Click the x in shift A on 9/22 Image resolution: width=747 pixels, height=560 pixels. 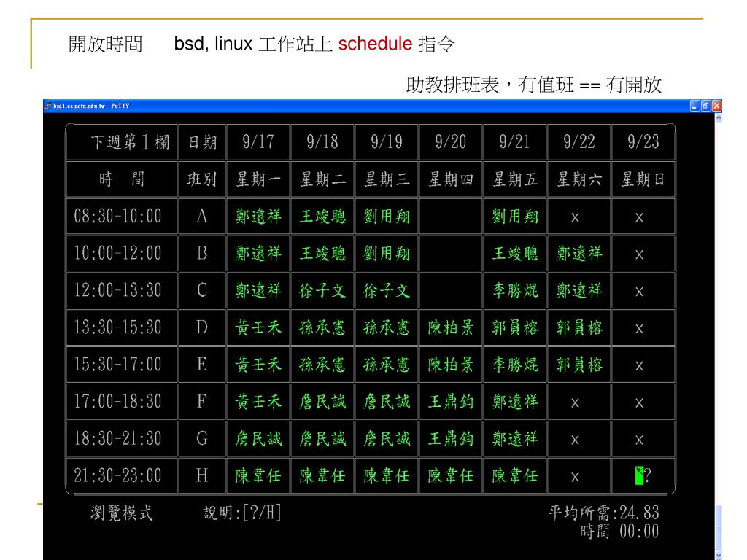point(575,217)
